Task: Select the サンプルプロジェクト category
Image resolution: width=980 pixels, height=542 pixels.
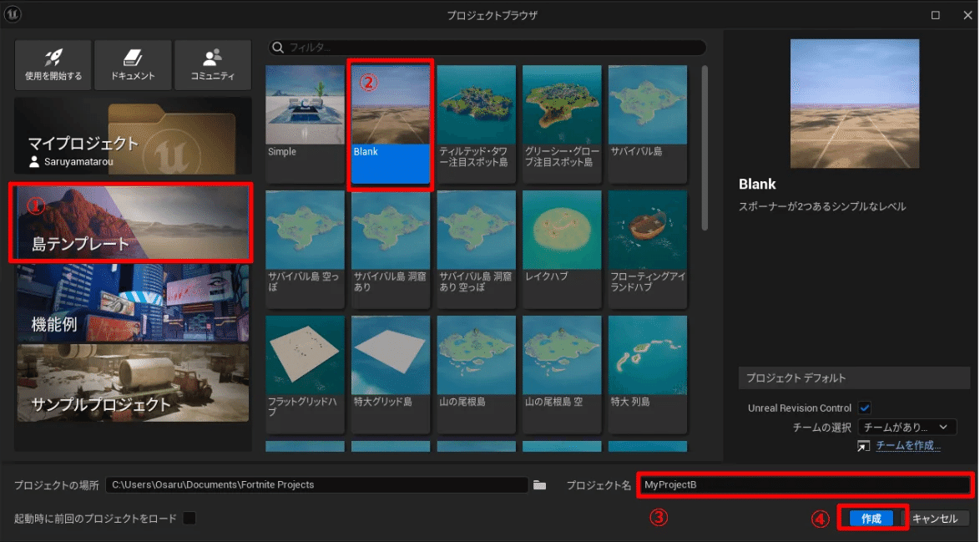Action: point(133,382)
